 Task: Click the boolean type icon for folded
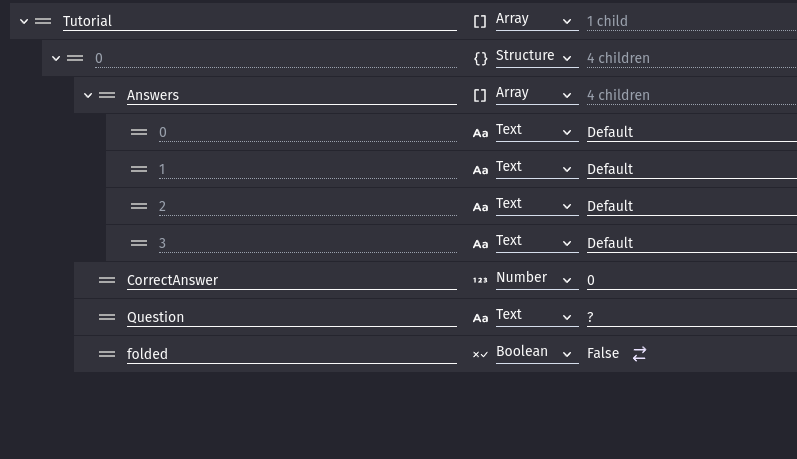pyautogui.click(x=480, y=354)
